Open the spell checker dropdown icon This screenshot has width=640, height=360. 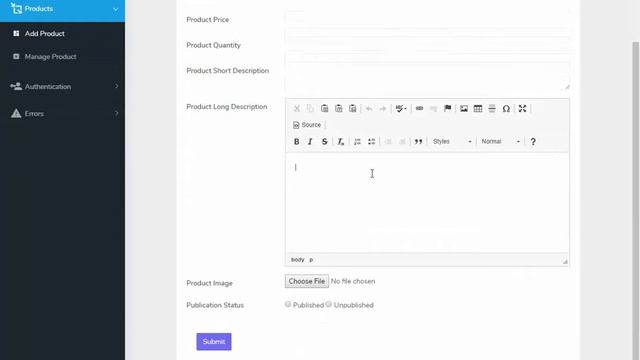pos(401,109)
